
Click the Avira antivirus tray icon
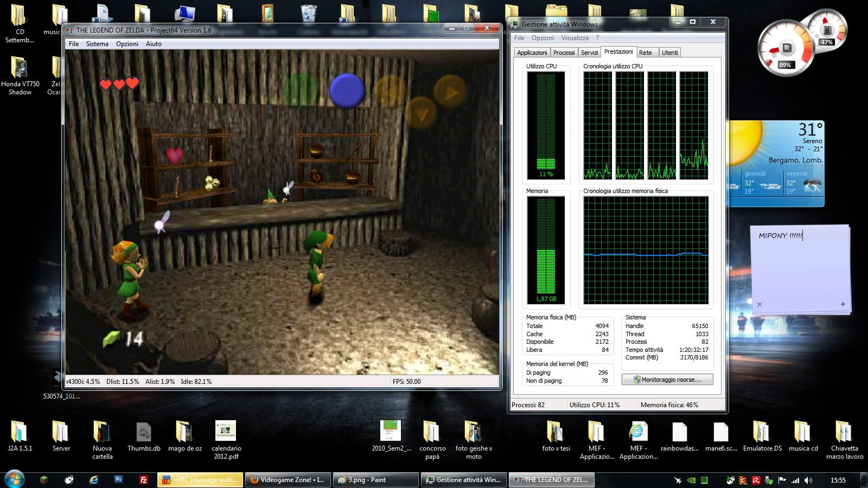[756, 480]
